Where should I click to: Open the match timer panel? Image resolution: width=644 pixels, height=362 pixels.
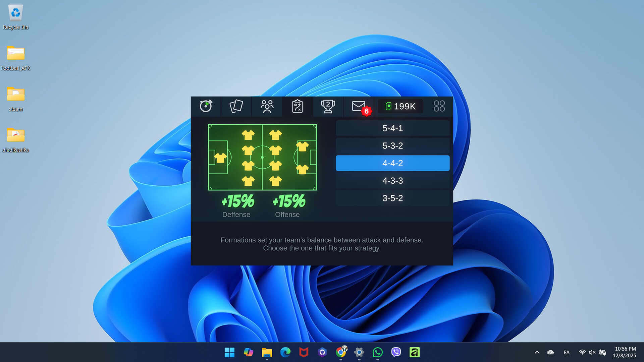click(206, 106)
